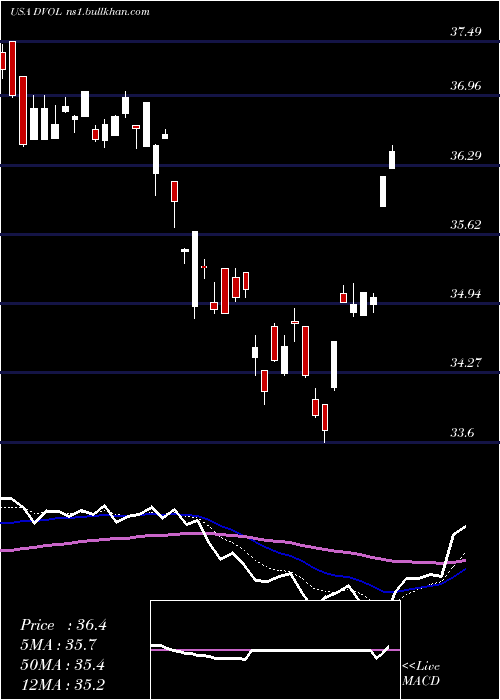Select the 37.49 price level label

466,32
